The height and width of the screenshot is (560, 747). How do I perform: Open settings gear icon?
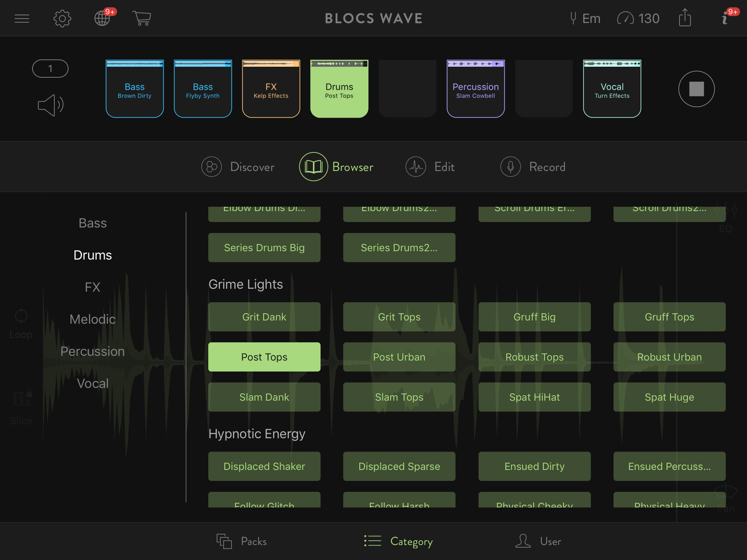click(62, 18)
